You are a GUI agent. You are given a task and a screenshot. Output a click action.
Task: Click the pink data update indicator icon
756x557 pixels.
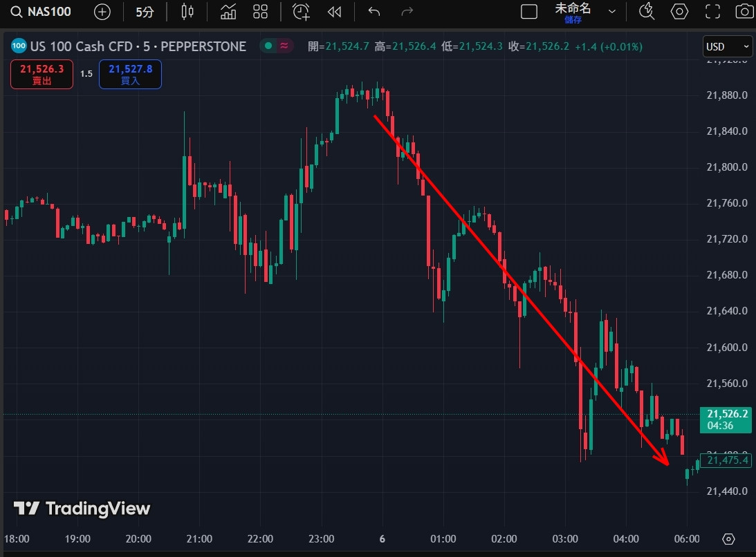pyautogui.click(x=284, y=46)
